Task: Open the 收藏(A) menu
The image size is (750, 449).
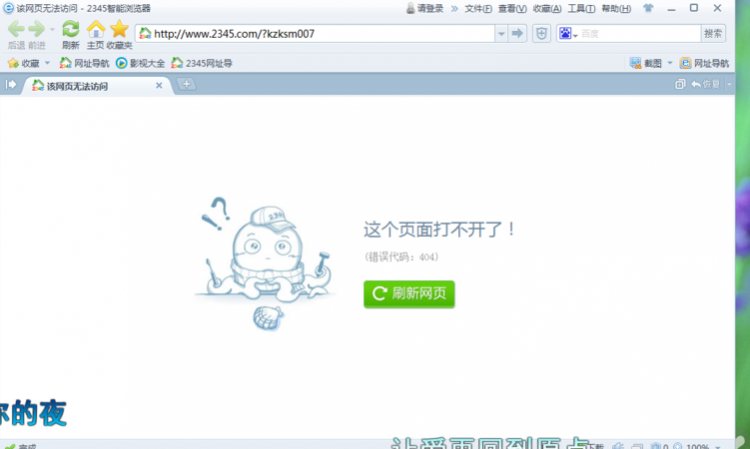Action: pos(547,9)
